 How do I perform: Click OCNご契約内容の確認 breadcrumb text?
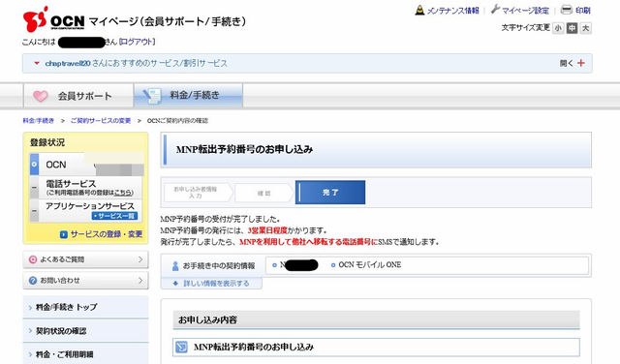(x=177, y=121)
